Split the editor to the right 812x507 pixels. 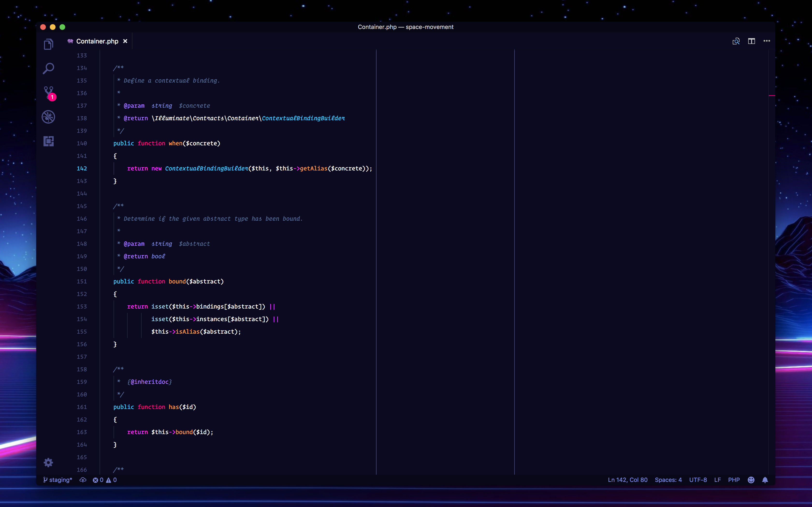pyautogui.click(x=751, y=41)
